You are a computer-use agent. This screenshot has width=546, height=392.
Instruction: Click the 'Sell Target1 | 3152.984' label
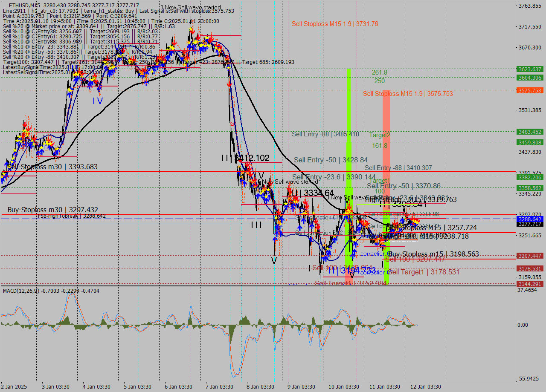point(351,283)
